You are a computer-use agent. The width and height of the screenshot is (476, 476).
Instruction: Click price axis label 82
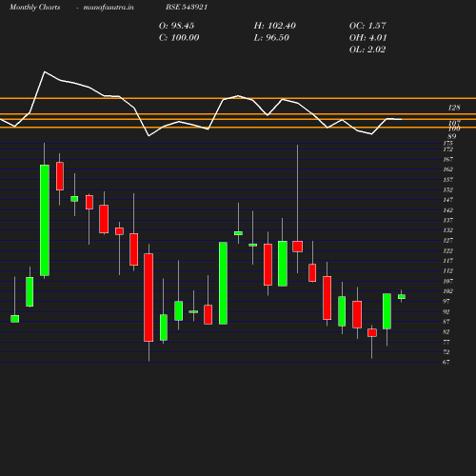[x=446, y=331]
